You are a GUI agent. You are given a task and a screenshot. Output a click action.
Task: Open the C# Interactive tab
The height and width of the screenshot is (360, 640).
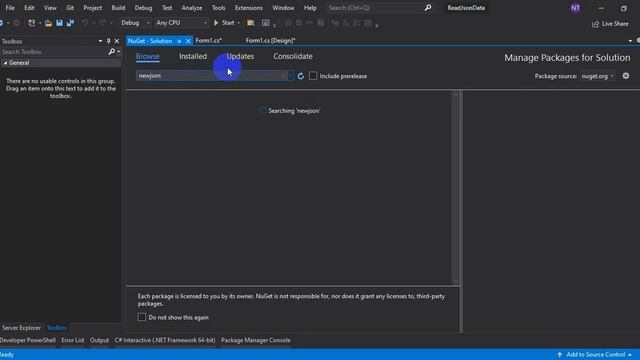[x=165, y=340]
